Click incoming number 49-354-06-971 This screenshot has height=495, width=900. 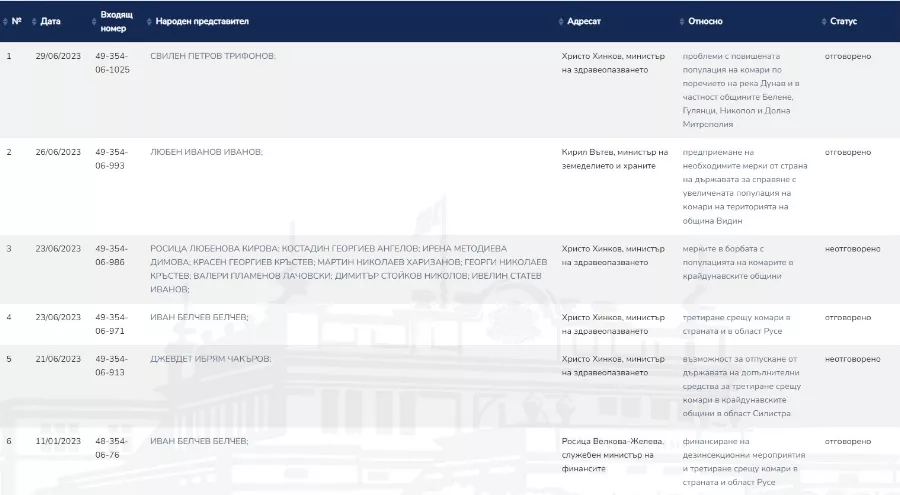pyautogui.click(x=111, y=324)
